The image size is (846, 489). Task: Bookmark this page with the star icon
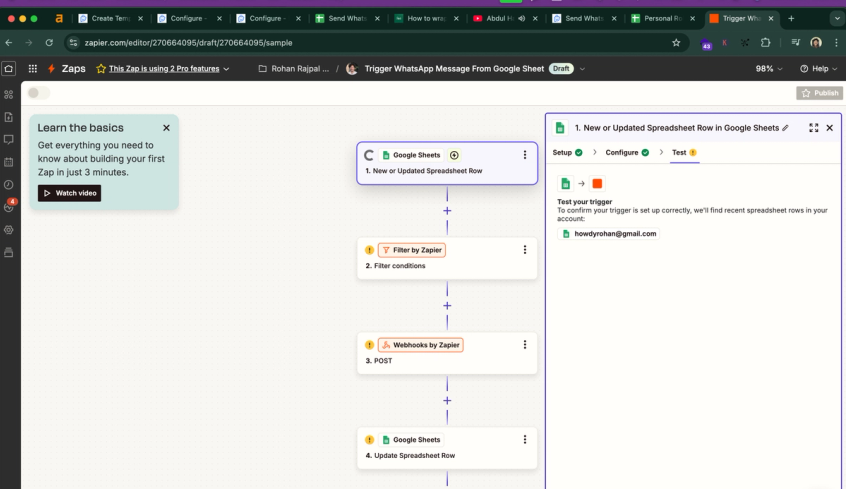(x=676, y=43)
